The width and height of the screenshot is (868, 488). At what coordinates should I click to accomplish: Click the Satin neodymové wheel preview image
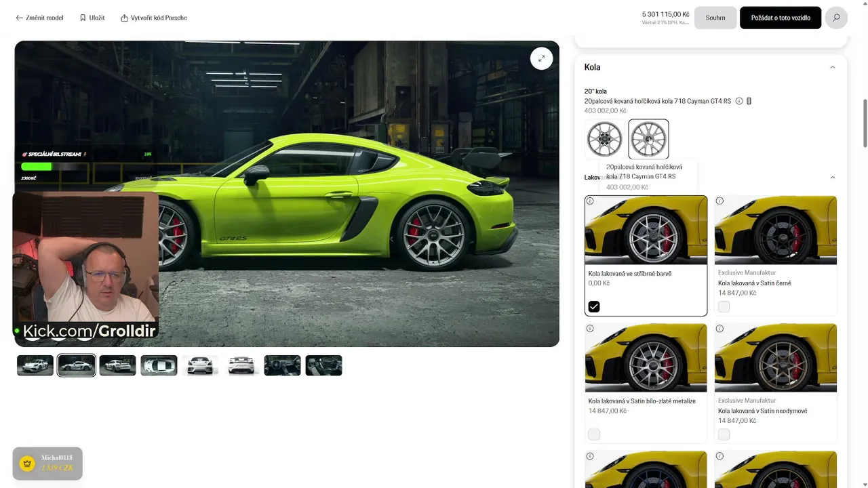[x=776, y=358]
